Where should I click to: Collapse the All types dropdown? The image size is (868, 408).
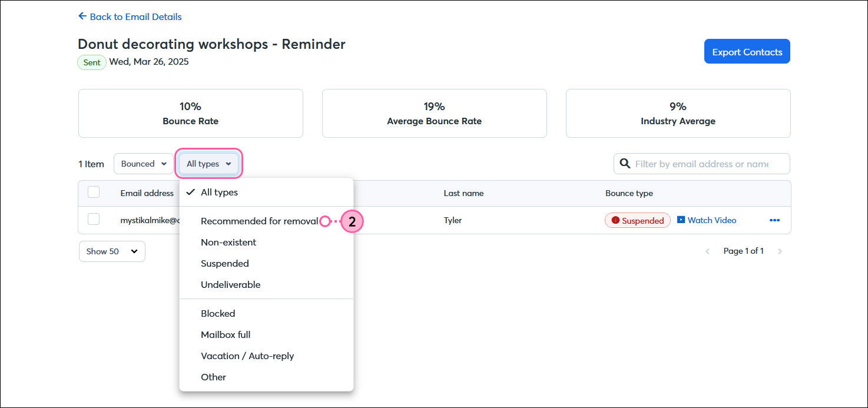pos(208,163)
